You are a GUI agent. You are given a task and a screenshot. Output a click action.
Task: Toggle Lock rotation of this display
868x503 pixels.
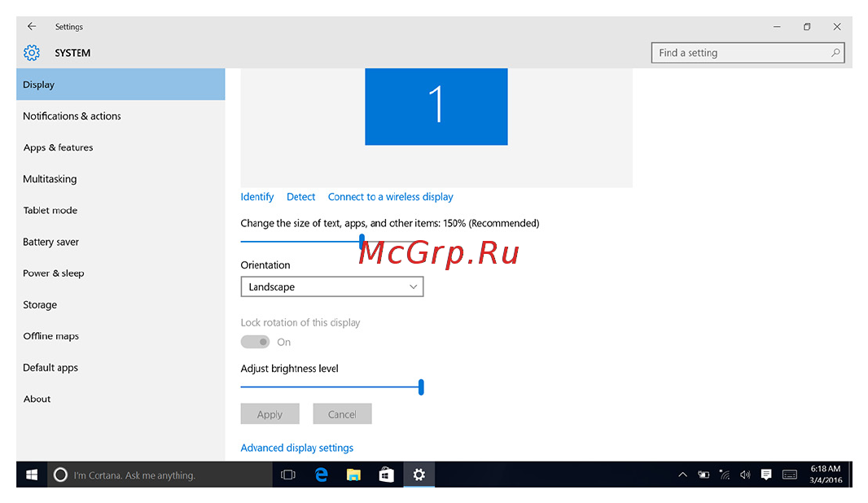[x=255, y=342]
